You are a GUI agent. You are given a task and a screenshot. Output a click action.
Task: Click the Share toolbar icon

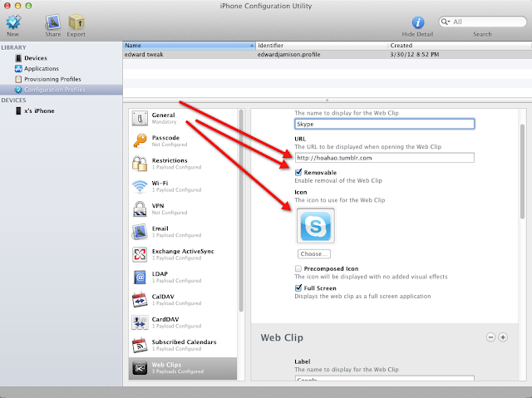point(53,22)
